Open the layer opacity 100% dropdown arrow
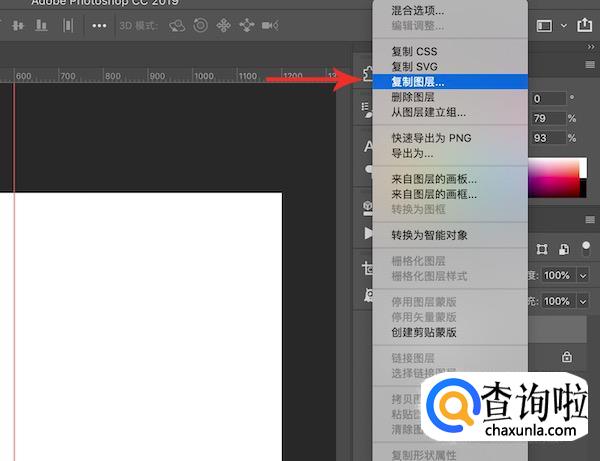The width and height of the screenshot is (600, 461). click(x=583, y=275)
